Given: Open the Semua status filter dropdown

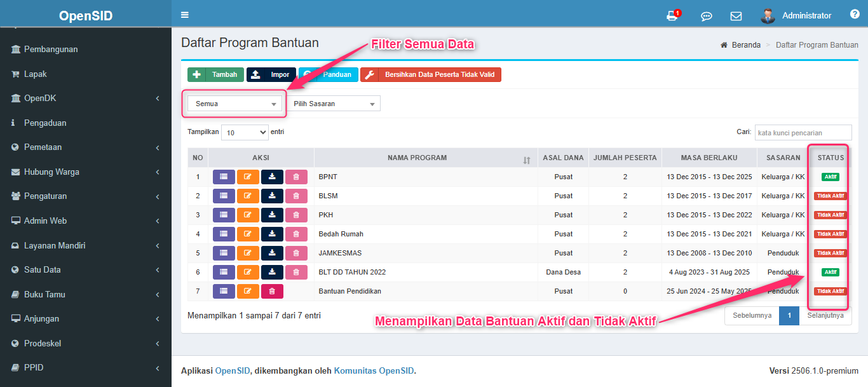Looking at the screenshot, I should coord(234,104).
